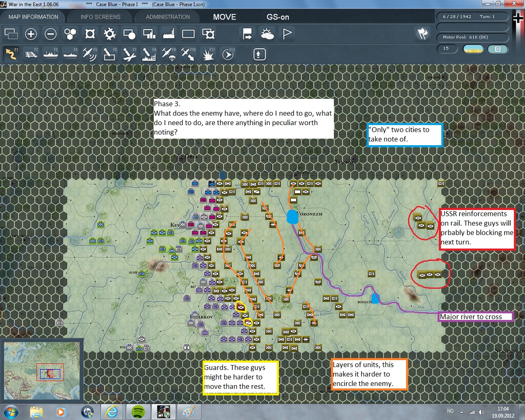The image size is (525, 420).
Task: Zoom out the map with minus icon
Action: click(50, 34)
